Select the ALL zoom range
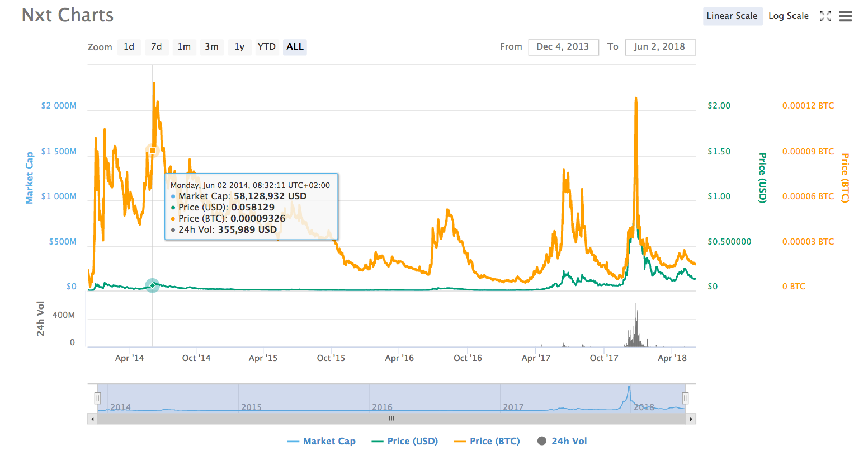 [295, 47]
